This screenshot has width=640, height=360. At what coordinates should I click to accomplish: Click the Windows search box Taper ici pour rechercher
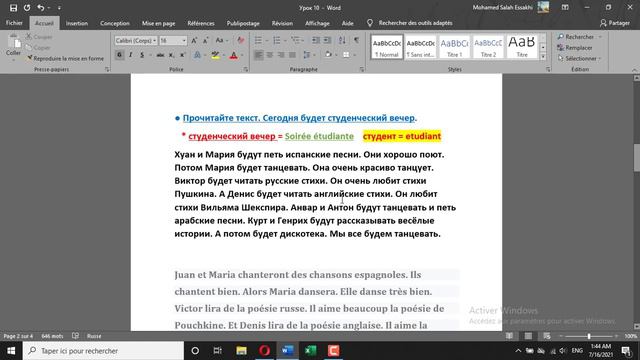tap(103, 351)
